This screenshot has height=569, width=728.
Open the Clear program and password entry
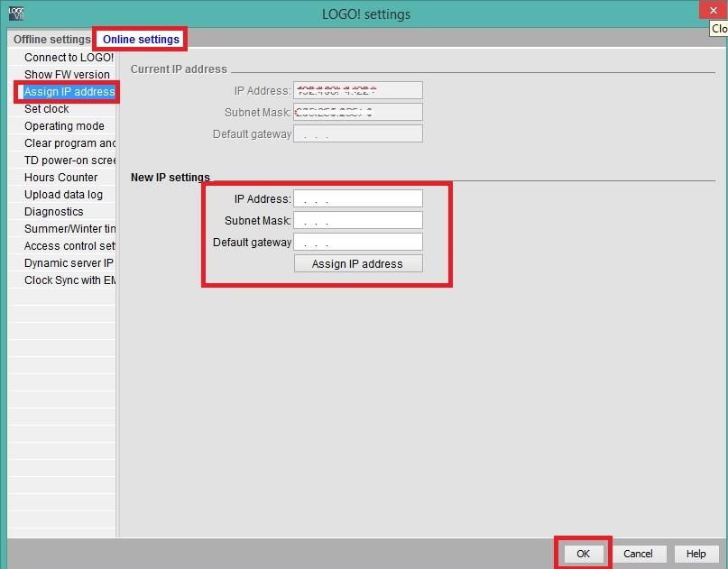pos(69,143)
